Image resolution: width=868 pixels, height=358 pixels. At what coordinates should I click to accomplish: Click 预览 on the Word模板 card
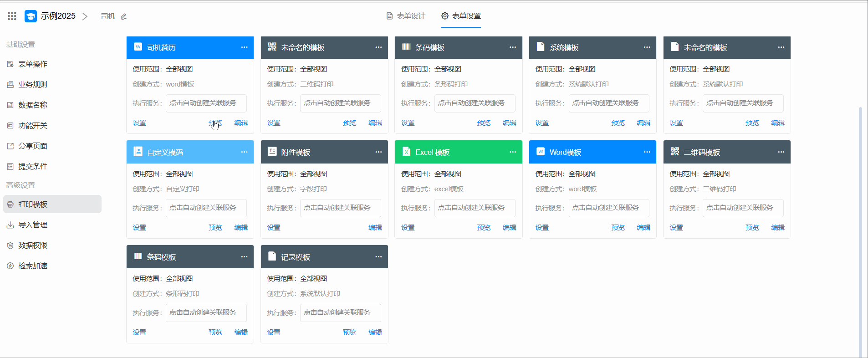[x=618, y=228]
